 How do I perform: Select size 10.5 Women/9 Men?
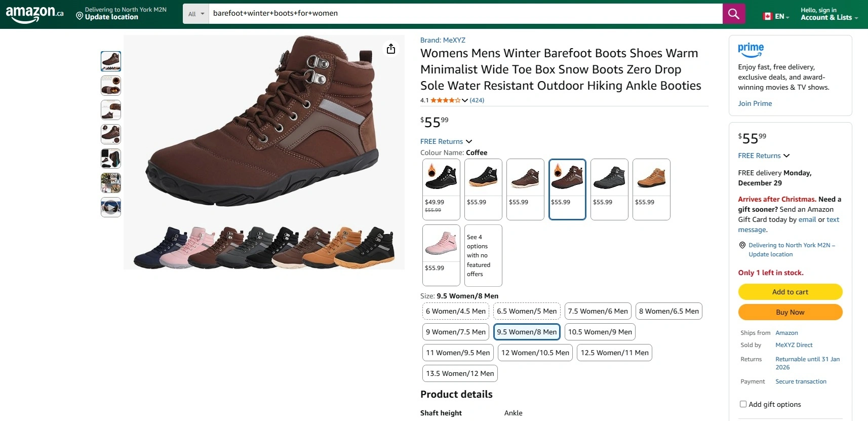pyautogui.click(x=600, y=332)
